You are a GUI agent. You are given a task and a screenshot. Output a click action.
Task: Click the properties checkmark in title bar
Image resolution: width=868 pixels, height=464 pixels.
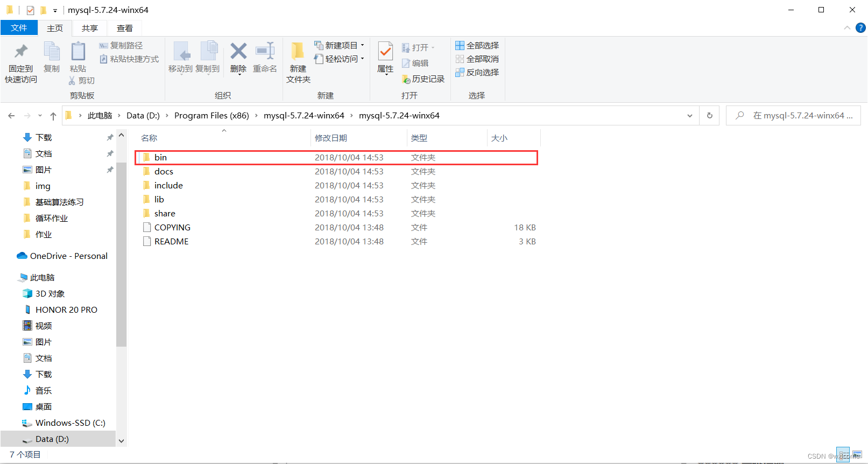pyautogui.click(x=30, y=10)
